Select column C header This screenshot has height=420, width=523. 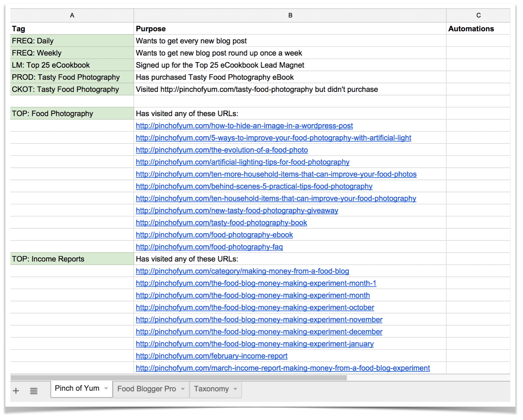click(x=478, y=15)
